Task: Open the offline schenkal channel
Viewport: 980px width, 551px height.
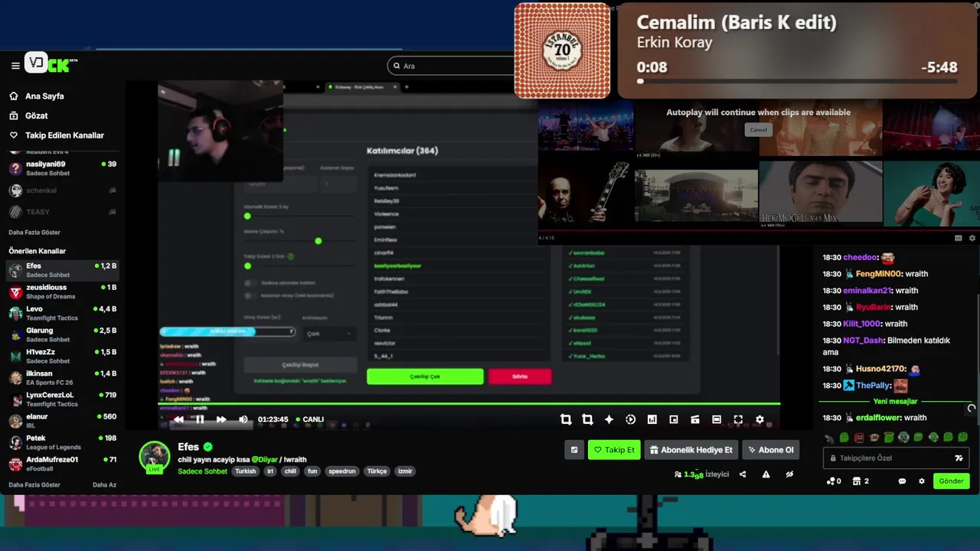Action: point(63,191)
